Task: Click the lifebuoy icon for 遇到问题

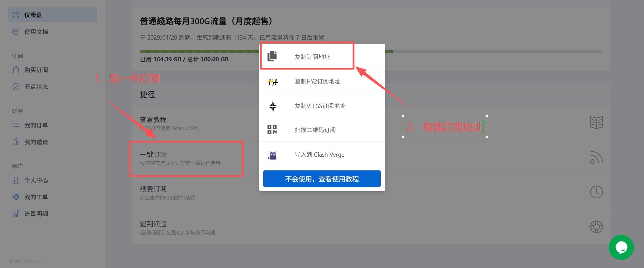Action: pos(596,227)
